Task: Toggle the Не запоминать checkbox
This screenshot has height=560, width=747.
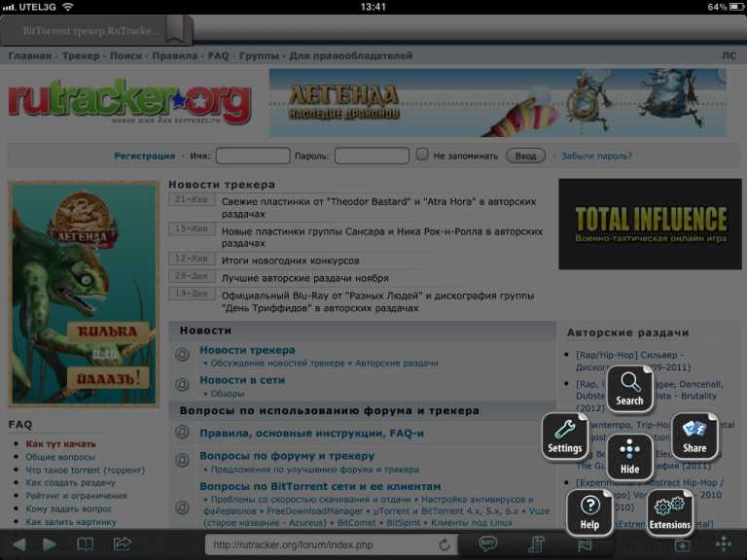Action: click(x=422, y=155)
